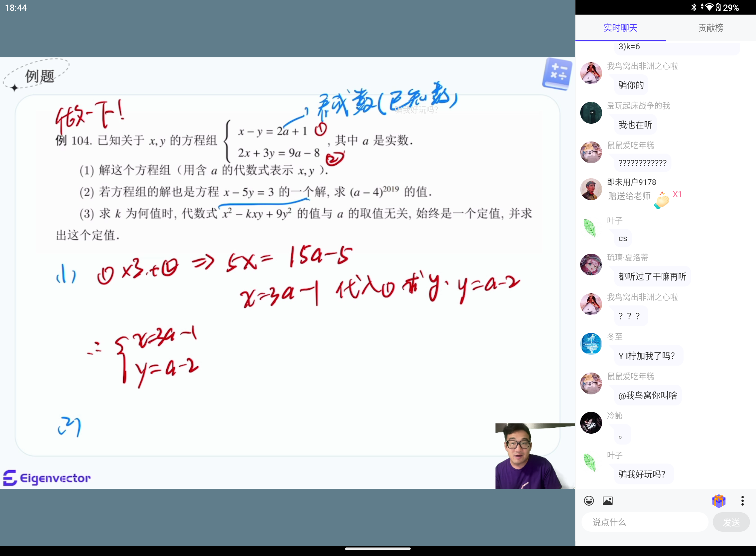This screenshot has width=756, height=556.
Task: Switch to the 实时聊天 tab
Action: coord(620,28)
